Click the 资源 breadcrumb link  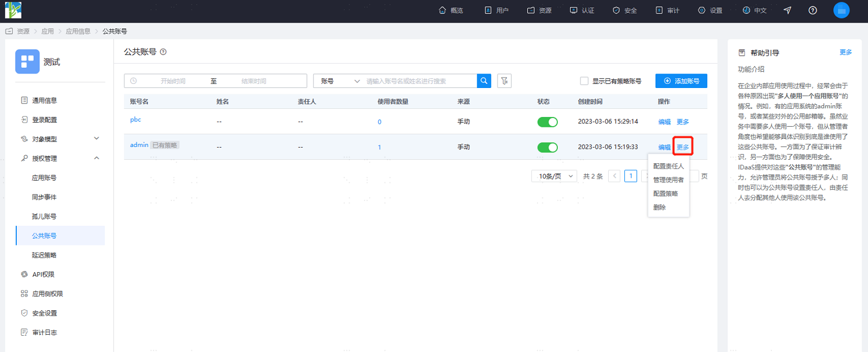coord(23,31)
